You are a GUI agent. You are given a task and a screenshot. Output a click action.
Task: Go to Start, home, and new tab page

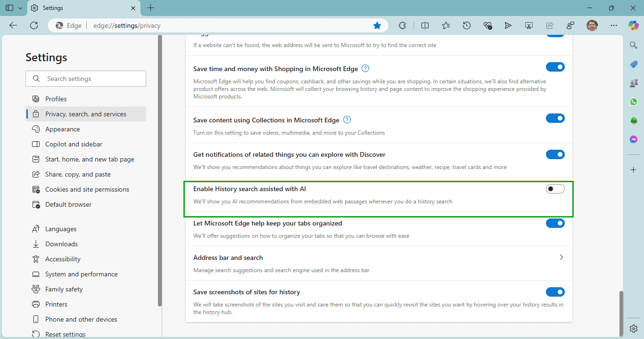[x=86, y=159]
